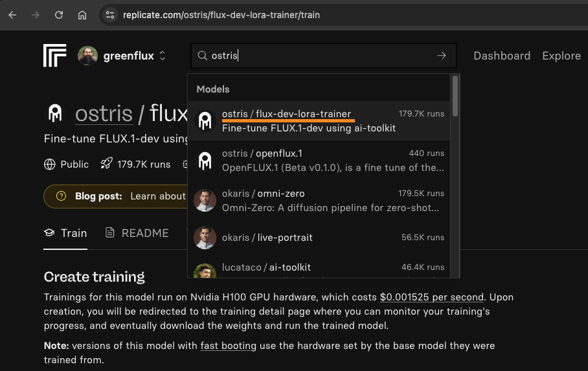Pick the okaris / live-portrait result
This screenshot has width=588, height=371.
tap(319, 238)
